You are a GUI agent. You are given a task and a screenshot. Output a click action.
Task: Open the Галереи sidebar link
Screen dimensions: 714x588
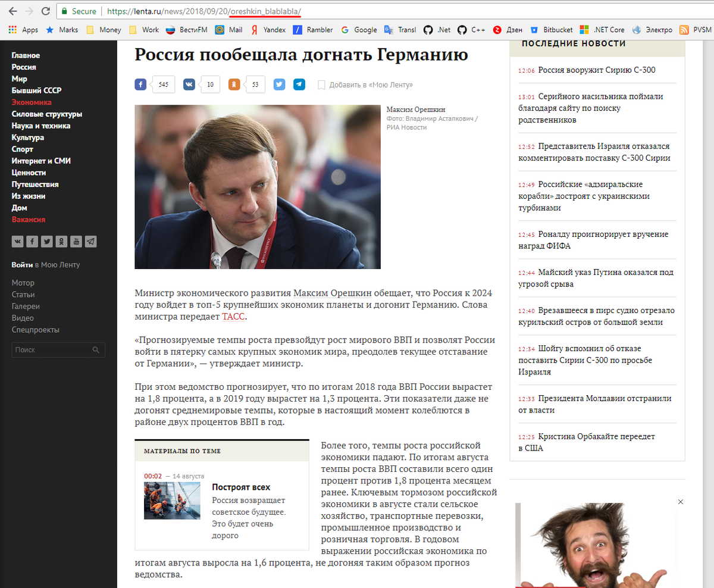point(26,306)
